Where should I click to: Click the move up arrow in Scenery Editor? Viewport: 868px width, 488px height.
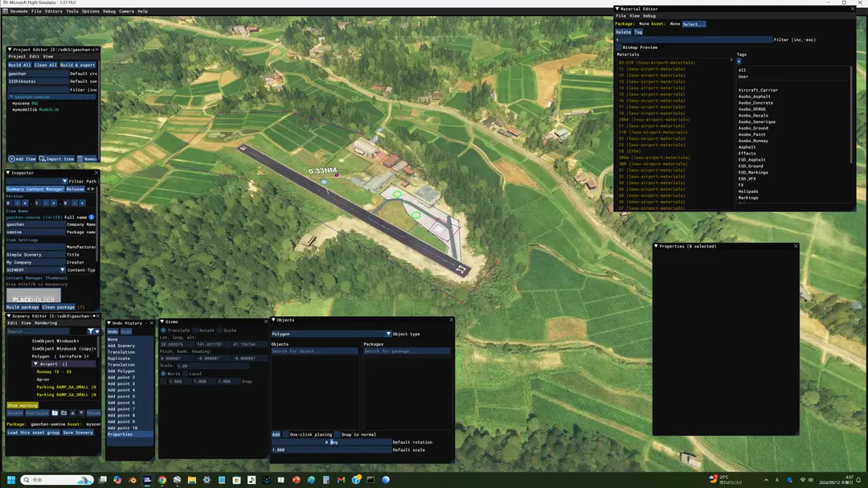[x=72, y=413]
